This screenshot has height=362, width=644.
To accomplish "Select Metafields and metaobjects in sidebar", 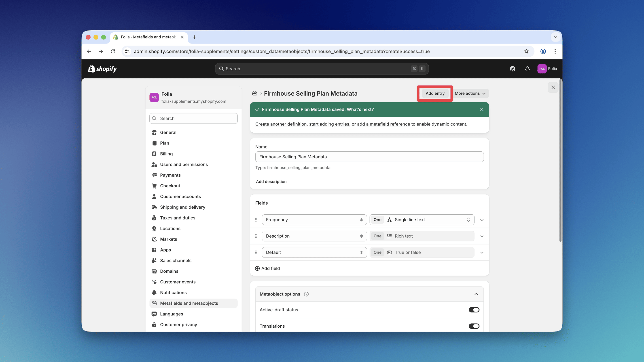I will 193,303.
